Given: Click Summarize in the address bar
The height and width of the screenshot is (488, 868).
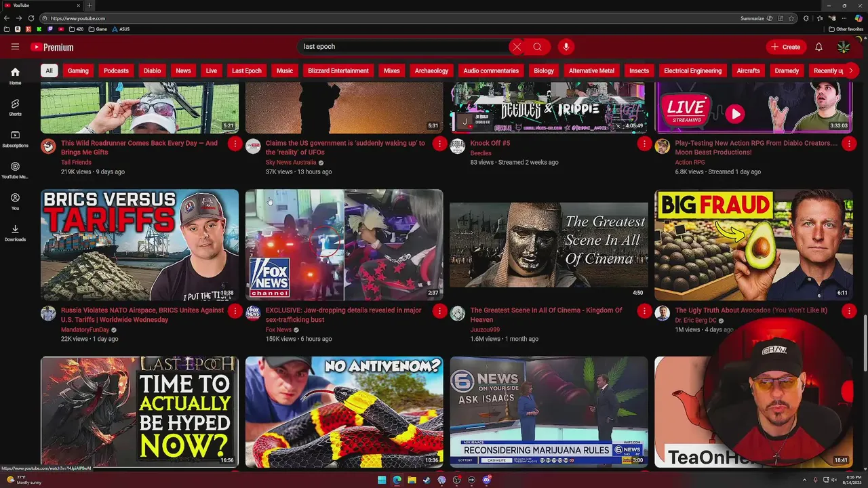Looking at the screenshot, I should [x=755, y=18].
